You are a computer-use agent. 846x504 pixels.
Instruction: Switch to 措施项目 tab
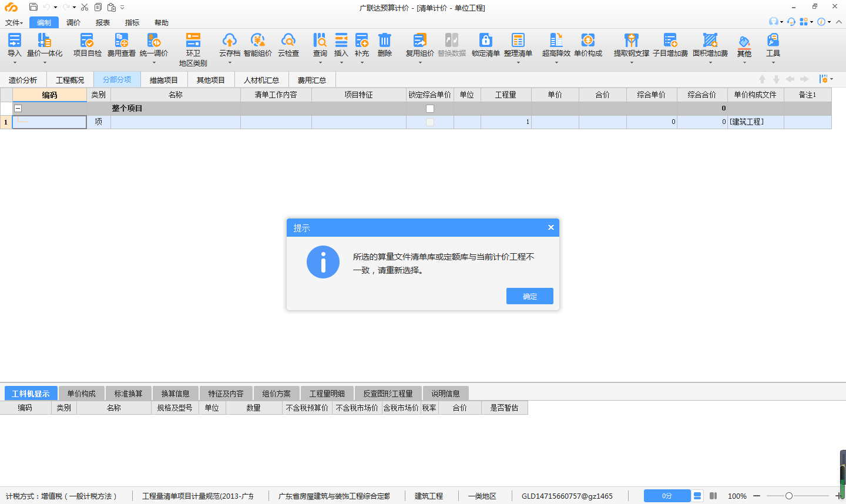(164, 80)
